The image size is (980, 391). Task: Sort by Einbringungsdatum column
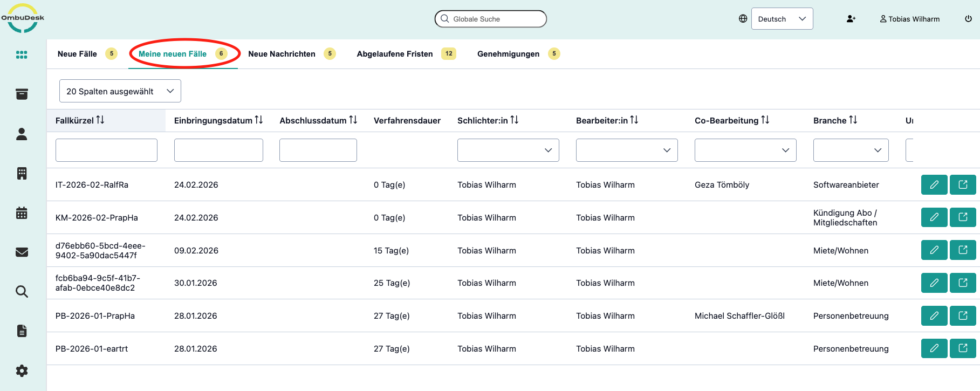[x=259, y=120]
